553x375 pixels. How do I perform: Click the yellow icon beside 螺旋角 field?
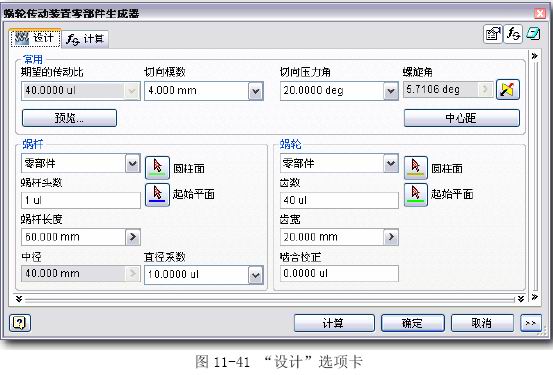click(x=508, y=90)
